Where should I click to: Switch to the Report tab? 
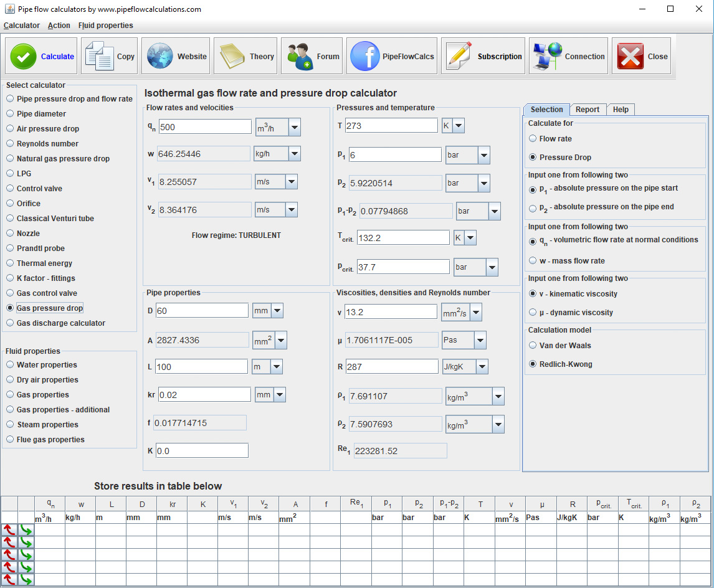pyautogui.click(x=588, y=110)
